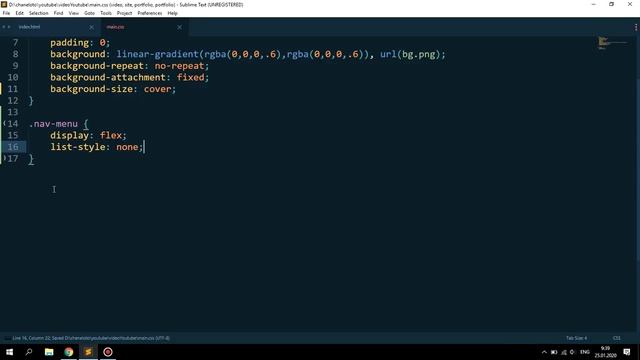Screen dimensions: 640x360
Task: Show hidden system tray icons
Action: click(x=544, y=352)
